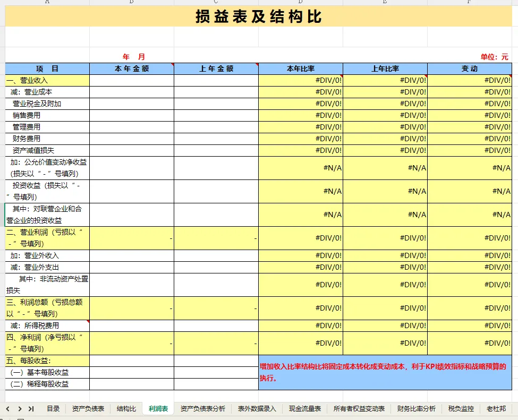The height and width of the screenshot is (420, 518).
Task: Select 变动 #DIV/0! cell in 利润总额 row
Action: (470, 308)
